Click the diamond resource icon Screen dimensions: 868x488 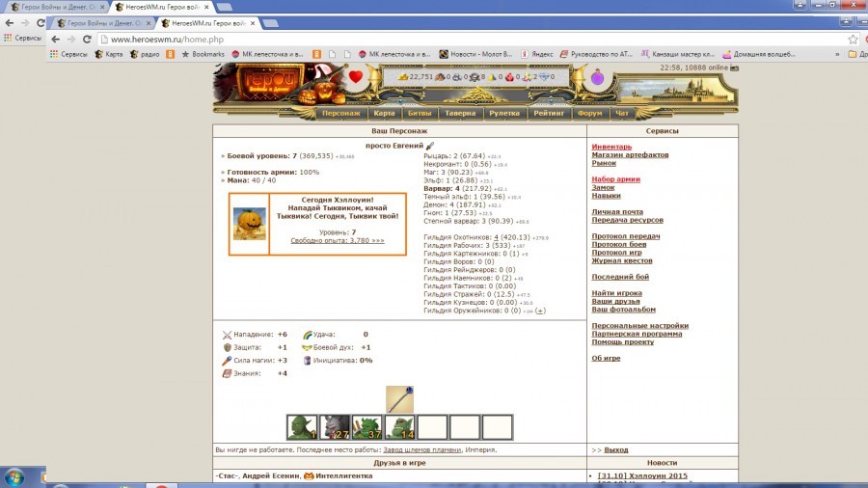[x=544, y=77]
